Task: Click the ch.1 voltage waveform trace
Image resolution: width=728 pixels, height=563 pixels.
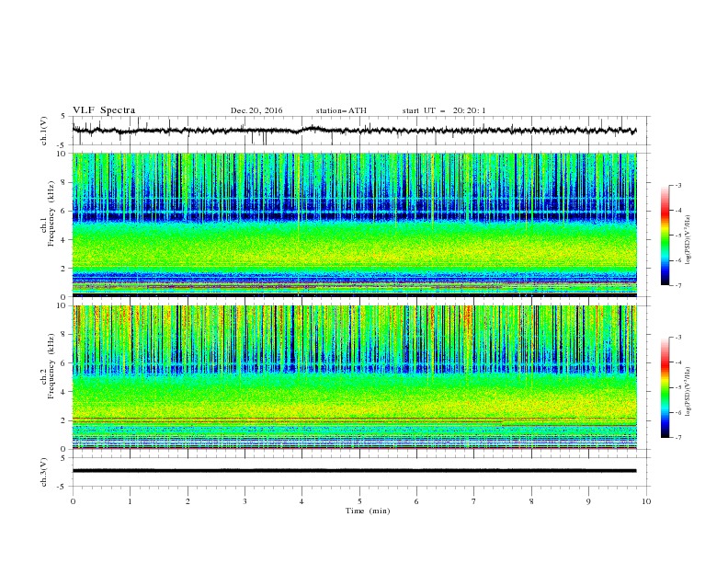Action: coord(354,131)
